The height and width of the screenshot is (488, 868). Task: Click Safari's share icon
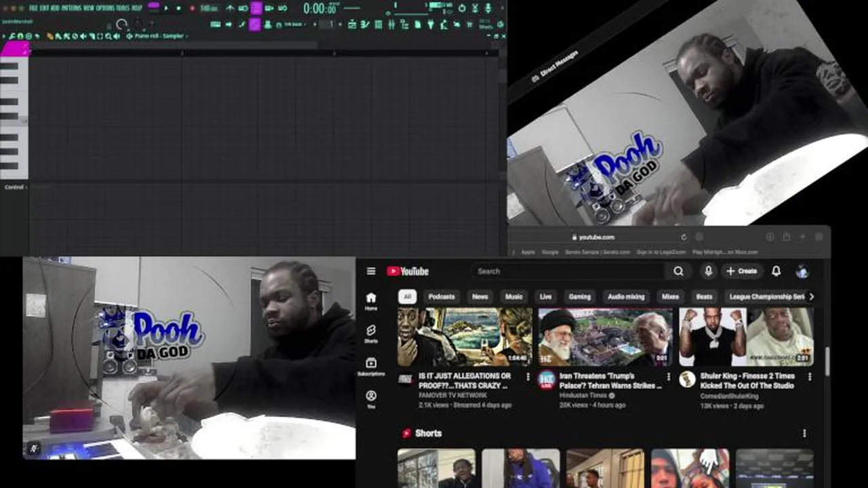(786, 237)
